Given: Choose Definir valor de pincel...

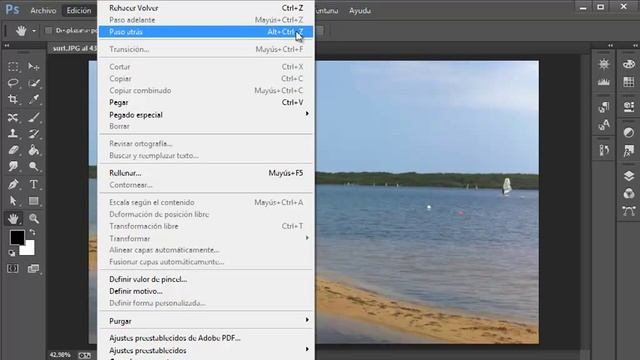Looking at the screenshot, I should pyautogui.click(x=206, y=279).
